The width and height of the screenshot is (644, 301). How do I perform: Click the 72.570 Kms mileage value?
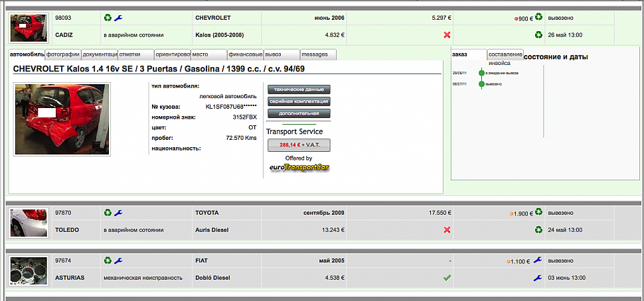(242, 138)
